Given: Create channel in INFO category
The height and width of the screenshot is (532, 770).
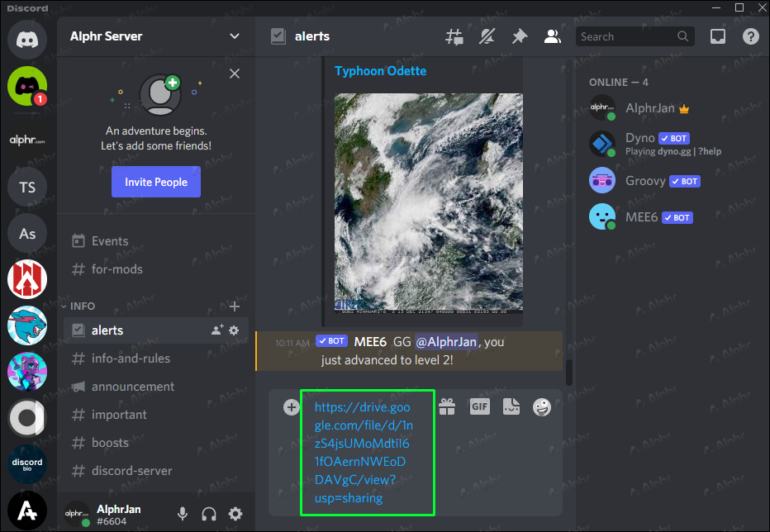Looking at the screenshot, I should click(x=235, y=306).
